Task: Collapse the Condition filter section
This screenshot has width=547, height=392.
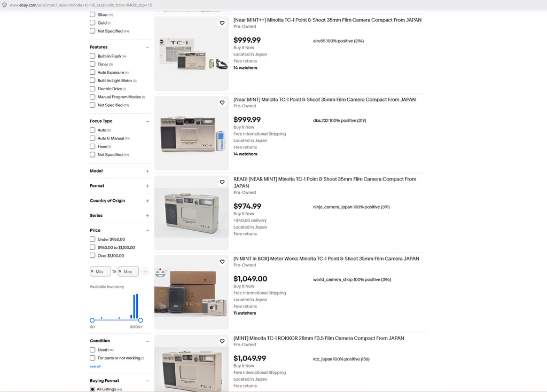Action: click(x=147, y=341)
